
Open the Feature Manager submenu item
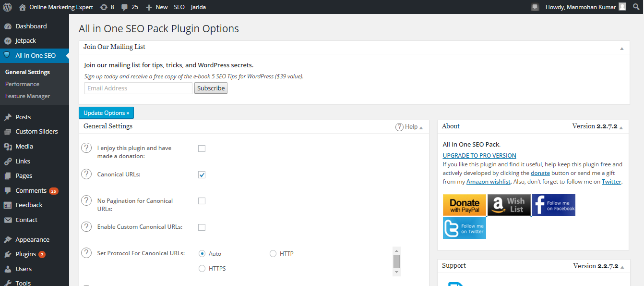27,96
